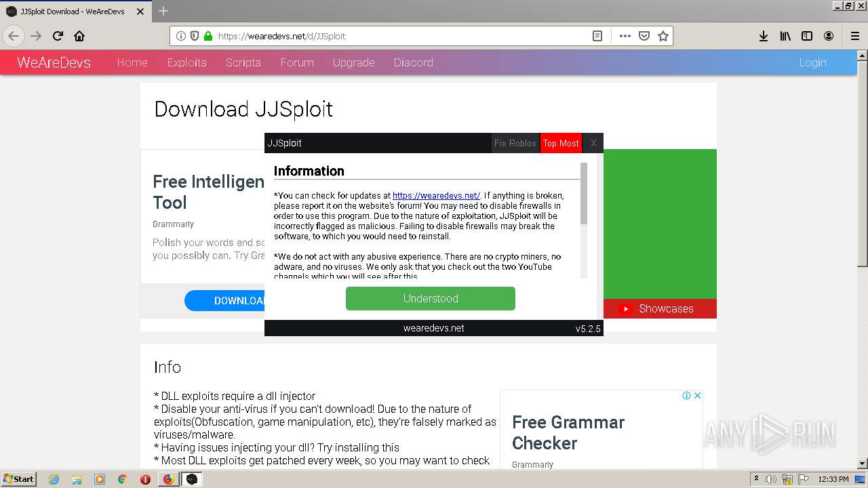Viewport: 868px width, 488px height.
Task: Open the red Showcases button
Action: [660, 308]
